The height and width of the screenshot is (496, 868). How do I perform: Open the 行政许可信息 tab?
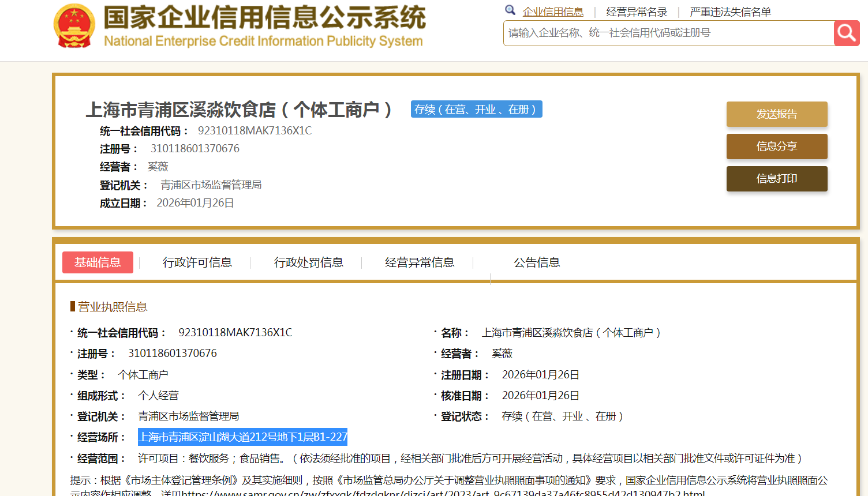[x=197, y=262]
